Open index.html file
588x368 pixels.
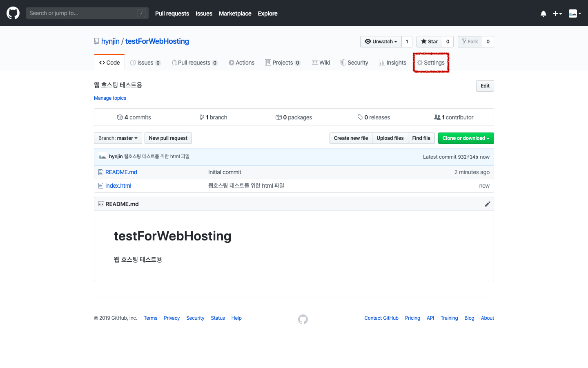(118, 186)
